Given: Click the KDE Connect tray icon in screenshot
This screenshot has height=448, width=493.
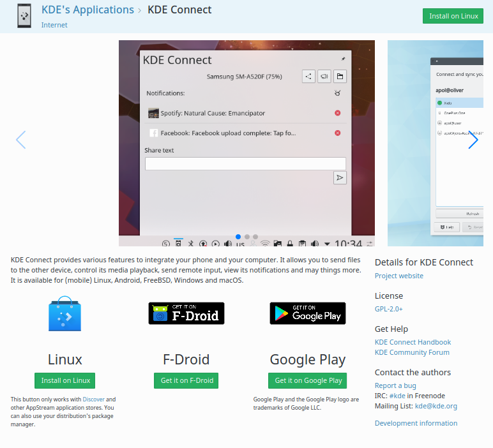Looking at the screenshot, I should [x=178, y=243].
